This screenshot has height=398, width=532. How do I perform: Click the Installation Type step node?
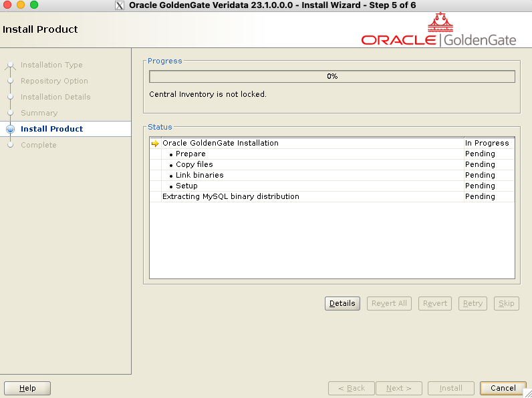point(10,65)
